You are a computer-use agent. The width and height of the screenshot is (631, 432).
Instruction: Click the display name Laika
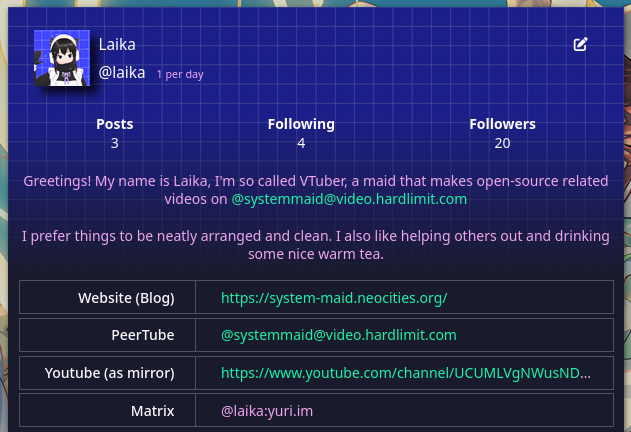click(x=117, y=44)
